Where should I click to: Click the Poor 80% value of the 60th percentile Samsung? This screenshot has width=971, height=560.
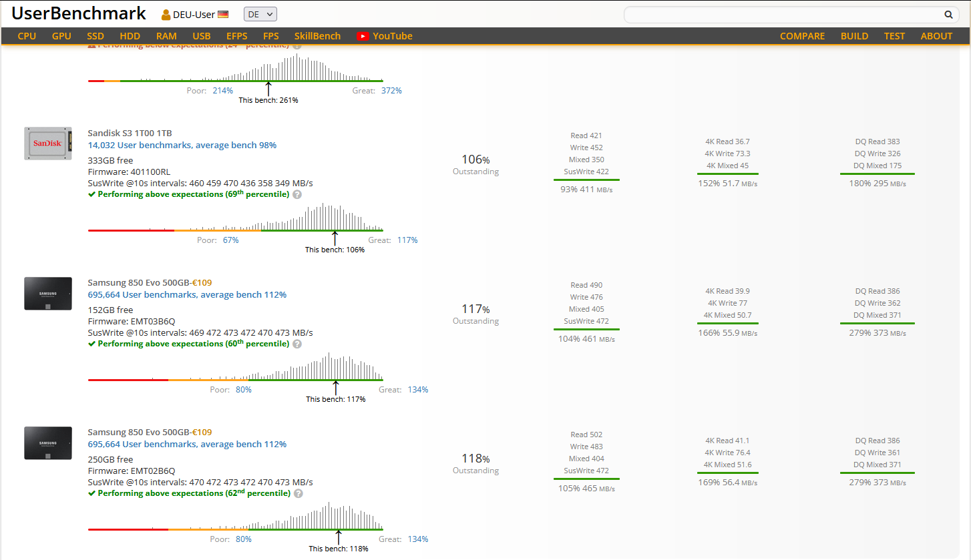point(244,390)
